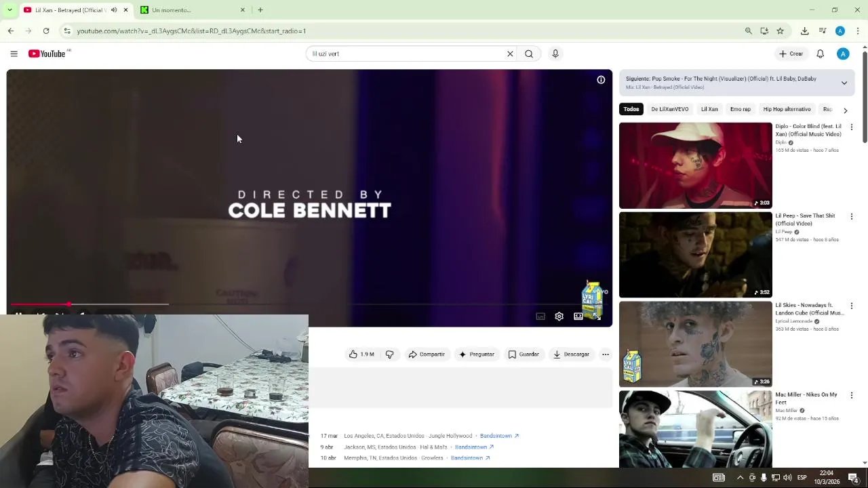Open Chrome downloads
868x488 pixels.
pyautogui.click(x=804, y=30)
